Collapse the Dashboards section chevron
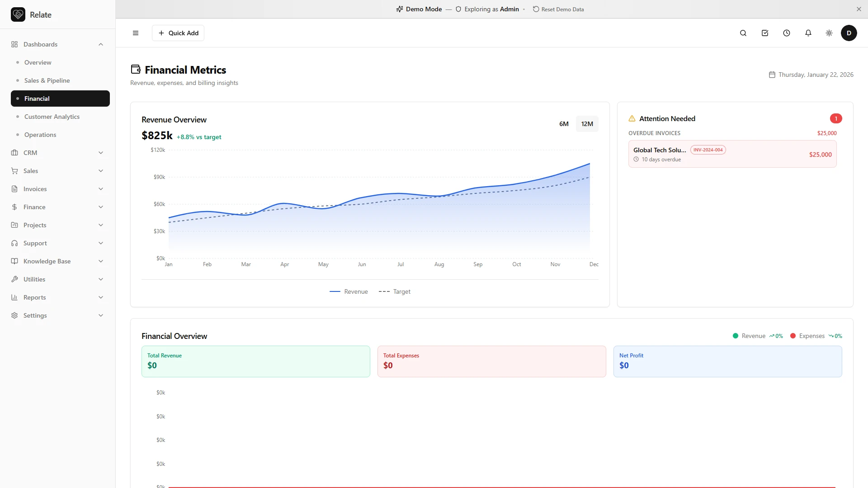868x488 pixels. click(x=101, y=44)
